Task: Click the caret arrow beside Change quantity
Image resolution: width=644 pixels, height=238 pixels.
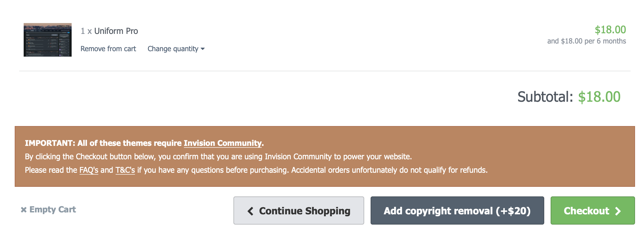Action: click(x=203, y=49)
